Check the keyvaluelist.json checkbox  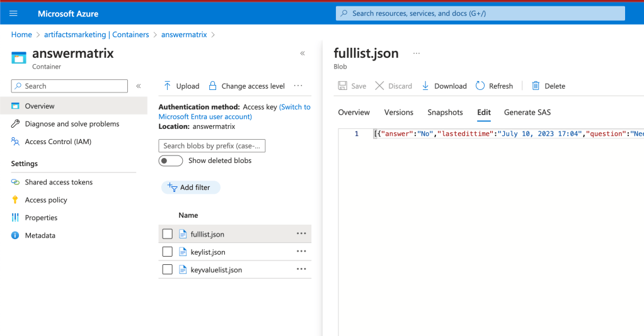[168, 269]
